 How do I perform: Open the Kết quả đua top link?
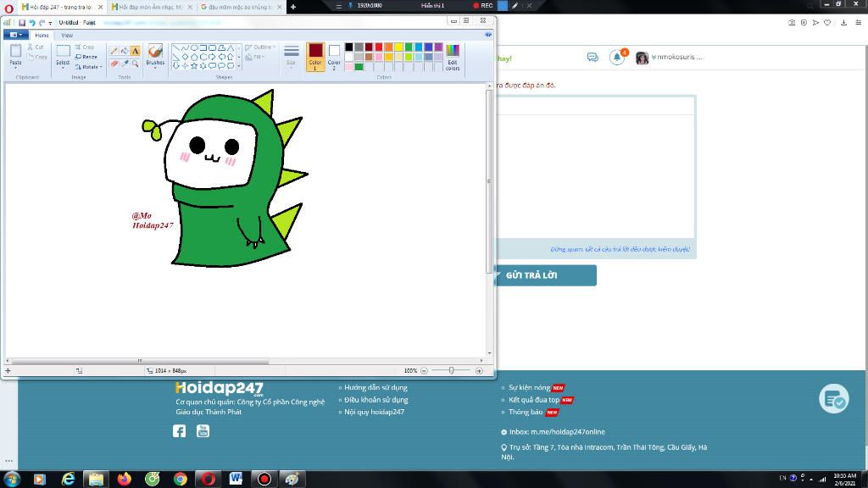tap(534, 400)
